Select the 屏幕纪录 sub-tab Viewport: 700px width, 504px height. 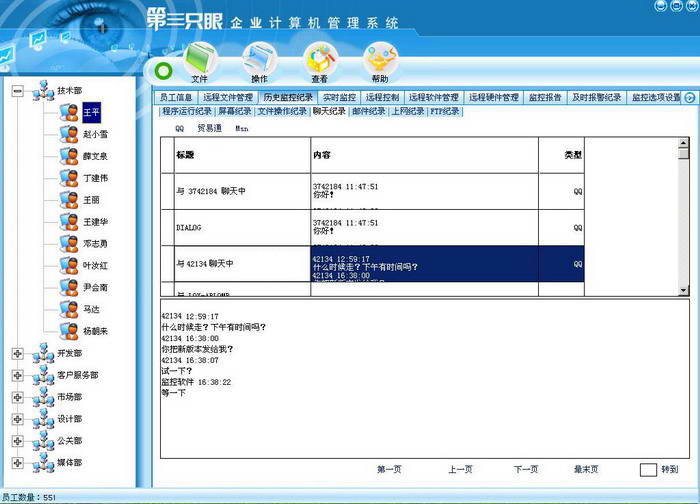click(234, 112)
